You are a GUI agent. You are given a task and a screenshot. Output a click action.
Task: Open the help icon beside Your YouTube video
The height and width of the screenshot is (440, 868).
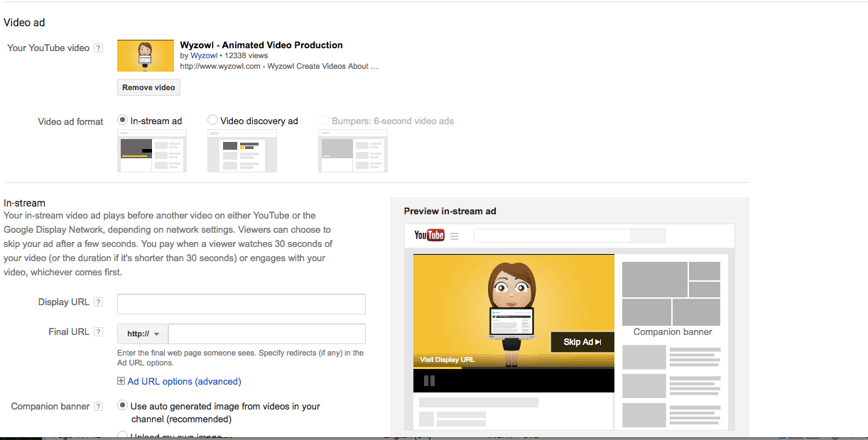click(x=98, y=48)
